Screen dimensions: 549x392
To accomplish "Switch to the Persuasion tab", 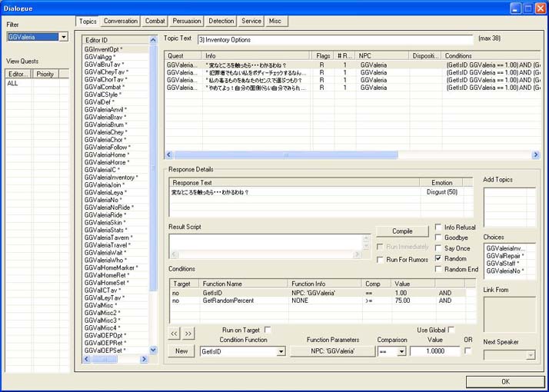I will tap(187, 21).
